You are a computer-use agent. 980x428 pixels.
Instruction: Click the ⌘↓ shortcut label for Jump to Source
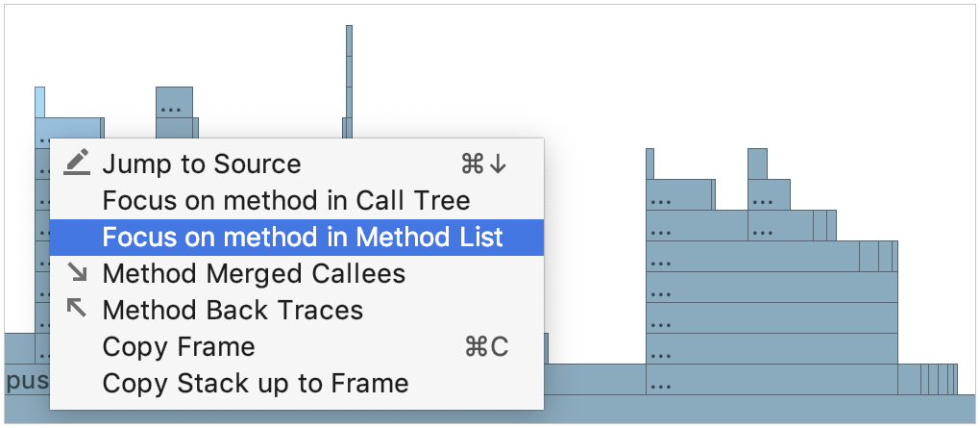click(484, 164)
